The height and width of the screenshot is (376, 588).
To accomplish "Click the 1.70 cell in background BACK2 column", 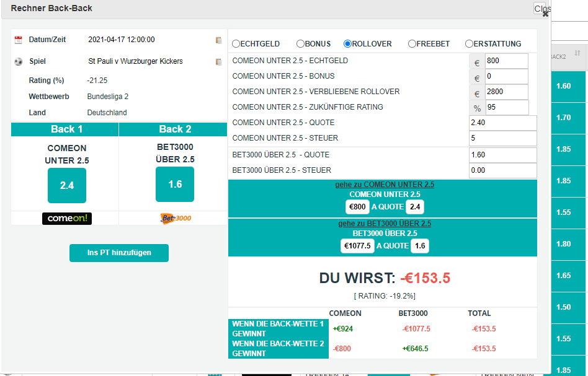I will tap(568, 118).
